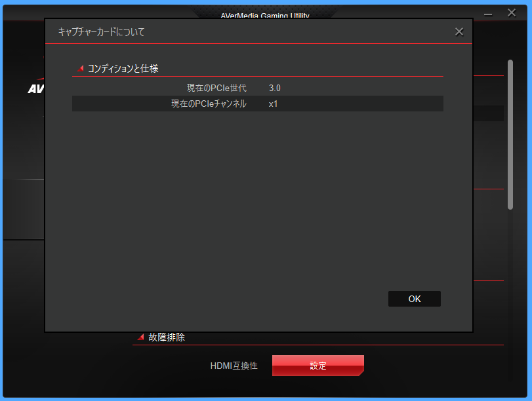Select the PCIe channel value x1

point(273,104)
